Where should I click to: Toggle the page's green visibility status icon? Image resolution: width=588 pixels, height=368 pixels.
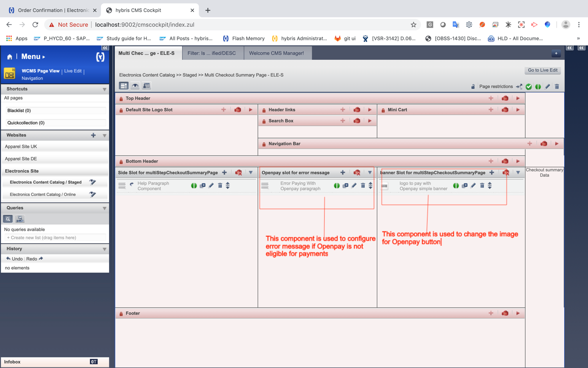538,87
